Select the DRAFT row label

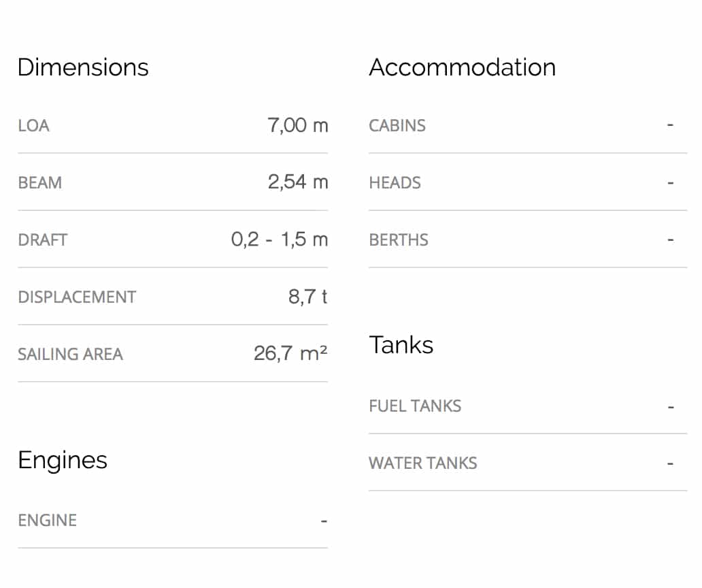43,240
